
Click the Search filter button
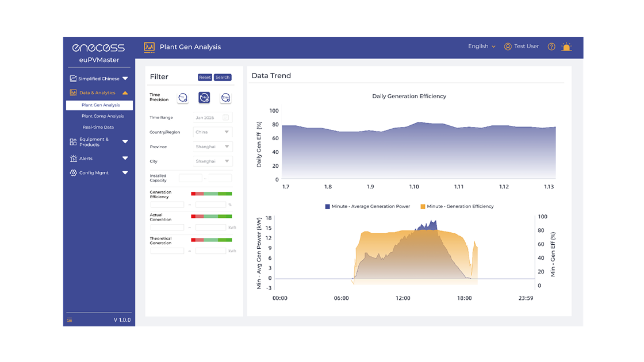point(223,77)
